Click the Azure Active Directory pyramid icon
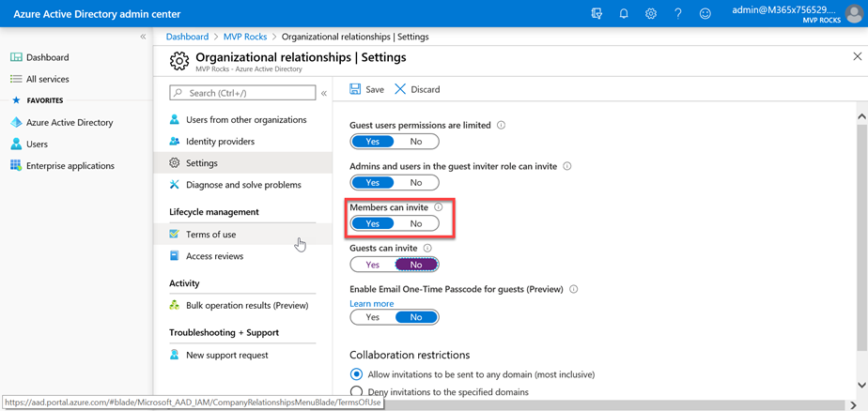 [x=16, y=122]
